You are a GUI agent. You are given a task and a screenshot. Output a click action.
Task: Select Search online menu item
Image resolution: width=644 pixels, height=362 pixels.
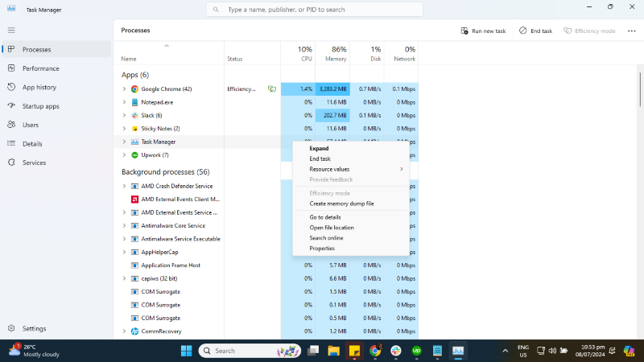pos(351,238)
